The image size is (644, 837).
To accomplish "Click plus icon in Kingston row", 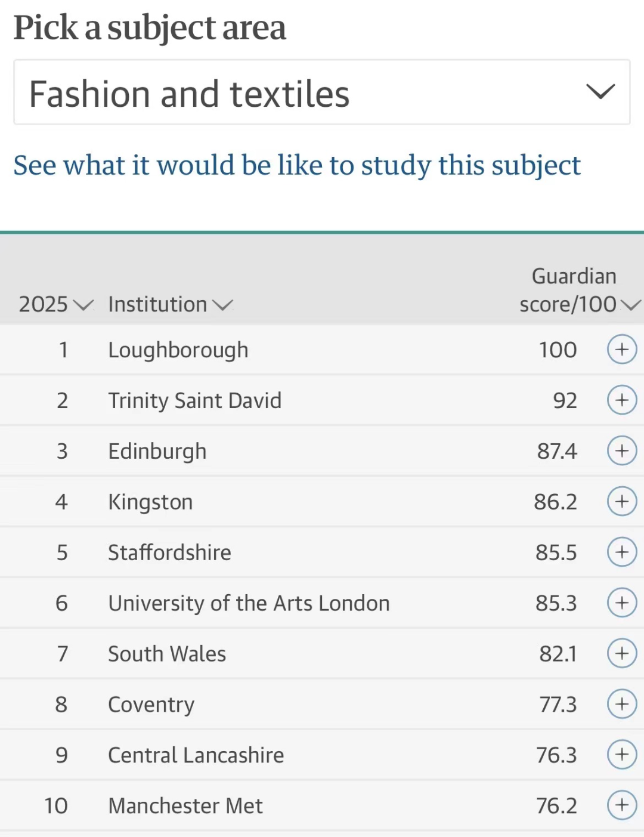I will click(622, 502).
